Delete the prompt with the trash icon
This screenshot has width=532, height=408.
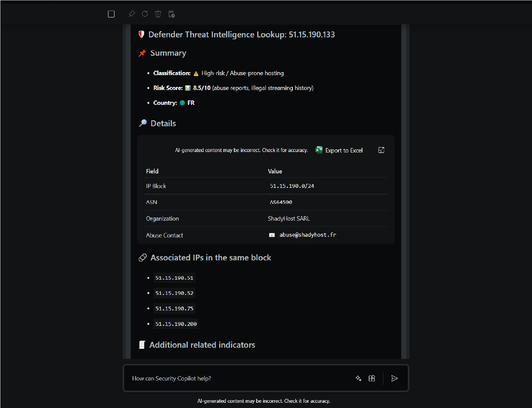click(x=158, y=14)
